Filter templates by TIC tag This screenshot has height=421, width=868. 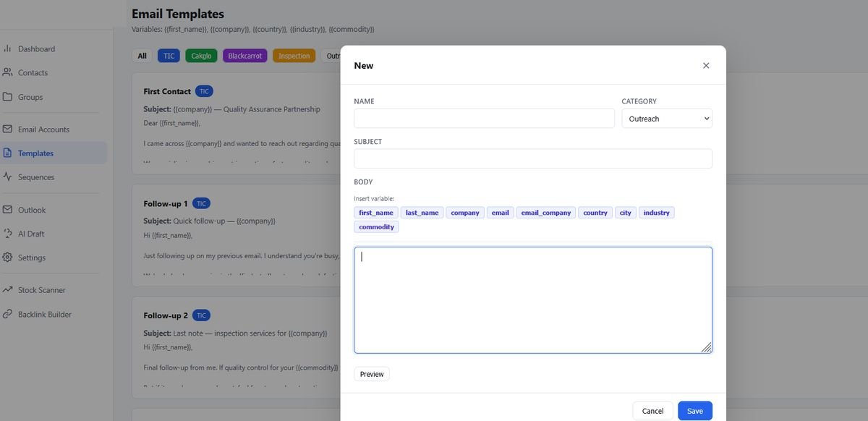click(x=169, y=56)
